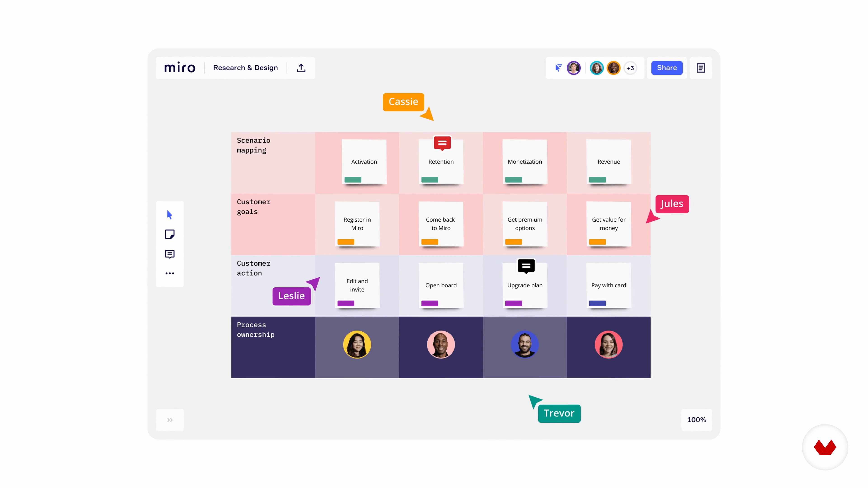868x488 pixels.
Task: Click green tag on Revenue note
Action: tap(597, 180)
